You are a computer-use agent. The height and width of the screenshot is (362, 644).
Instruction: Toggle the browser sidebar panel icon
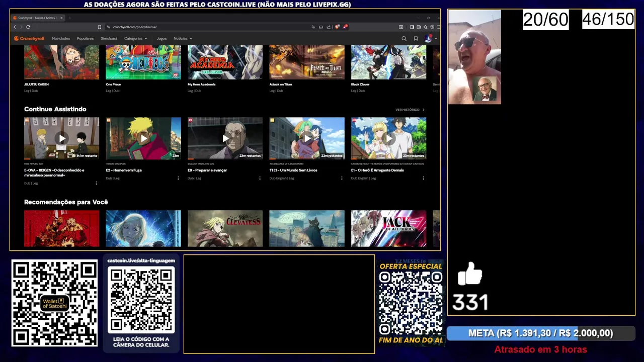[412, 27]
